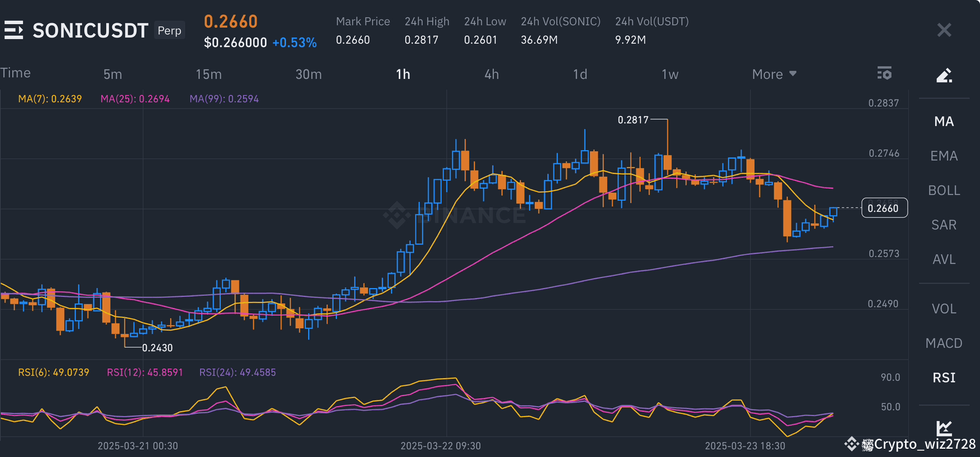Click the 2025-03-21 00:30 time label
Screen dimensions: 980x457
(138, 446)
